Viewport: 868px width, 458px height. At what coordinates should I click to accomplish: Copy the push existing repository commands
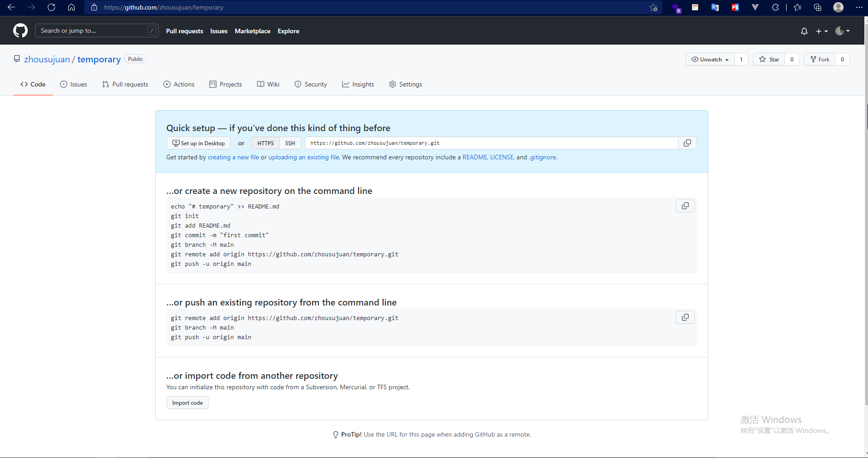point(685,317)
